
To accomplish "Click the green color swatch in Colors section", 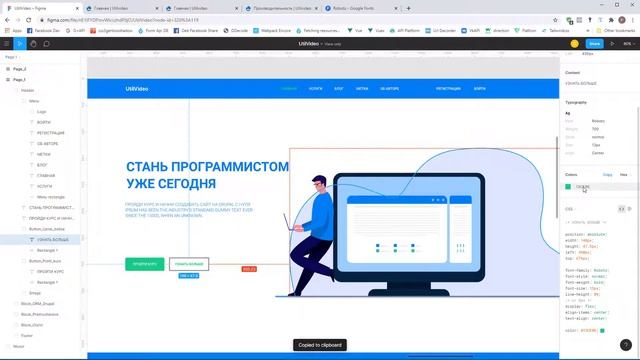I will pos(568,187).
